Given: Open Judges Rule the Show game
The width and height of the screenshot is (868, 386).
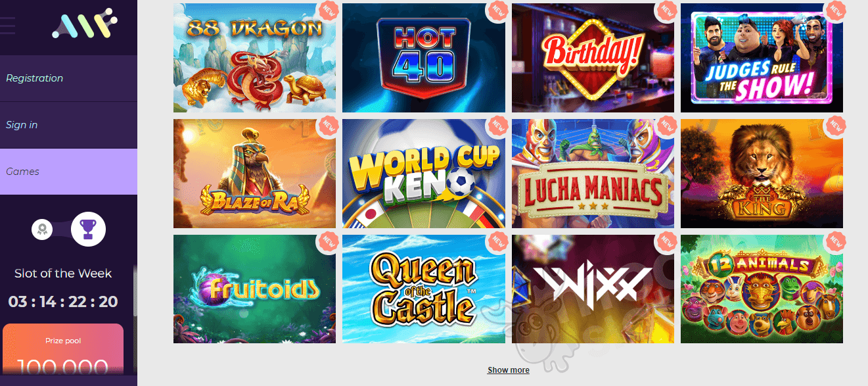Looking at the screenshot, I should pos(762,58).
